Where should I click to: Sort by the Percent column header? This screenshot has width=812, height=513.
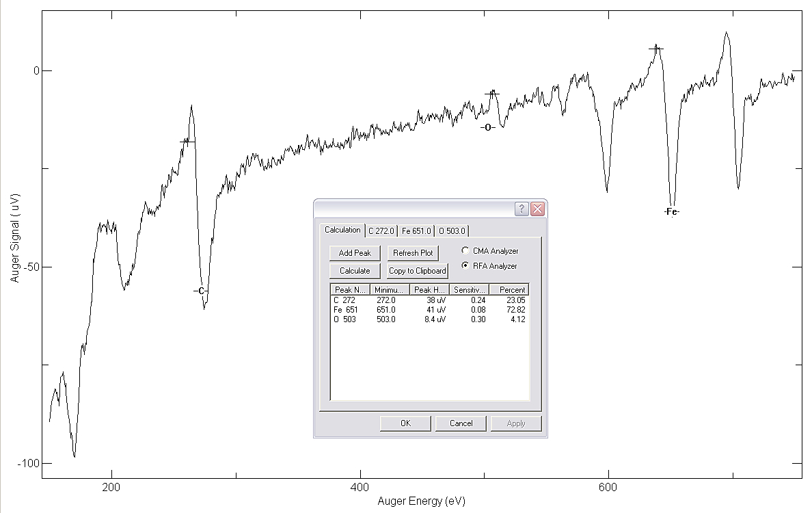point(509,290)
